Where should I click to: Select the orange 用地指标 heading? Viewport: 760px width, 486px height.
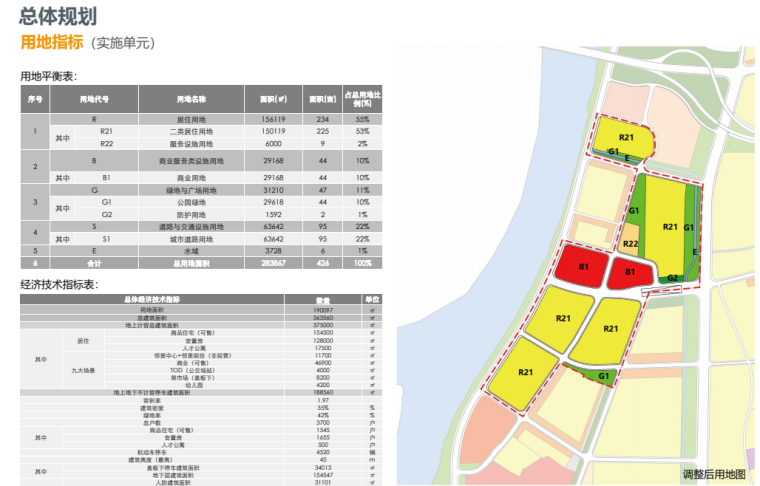[52, 42]
